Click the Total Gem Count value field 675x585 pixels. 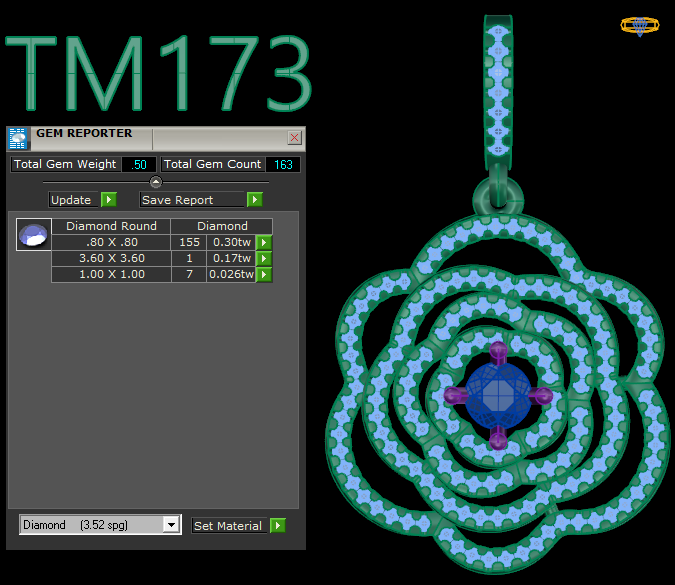(283, 164)
